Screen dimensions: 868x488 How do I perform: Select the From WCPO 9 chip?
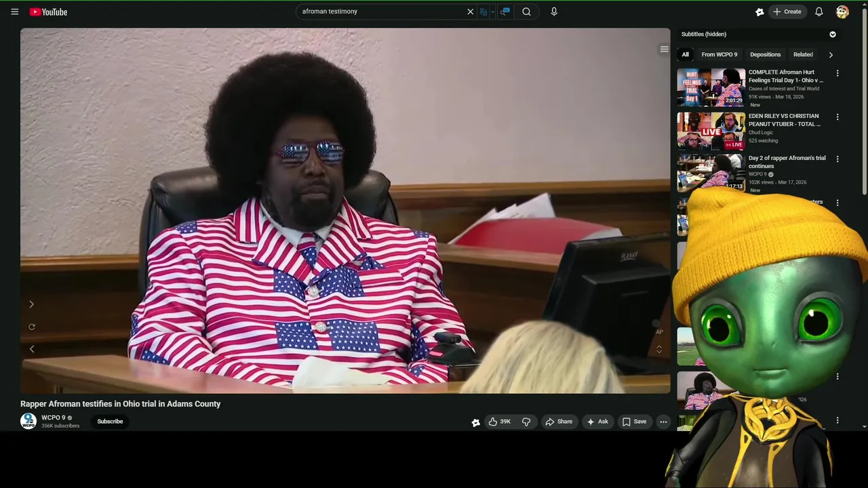(x=719, y=54)
